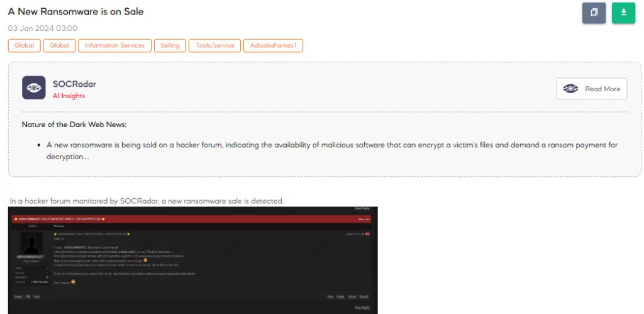644x314 pixels.
Task: Click the green download icon button
Action: [x=623, y=13]
